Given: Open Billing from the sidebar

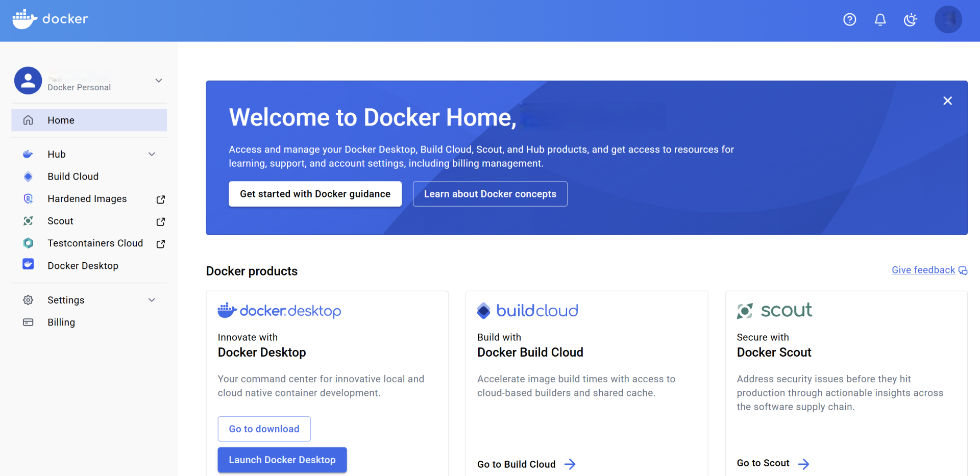Looking at the screenshot, I should coord(61,322).
